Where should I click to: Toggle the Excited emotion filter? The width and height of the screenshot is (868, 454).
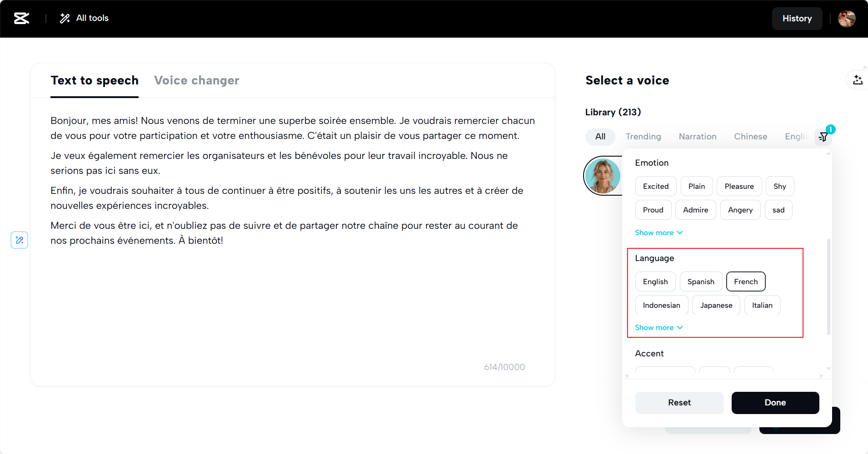click(656, 186)
